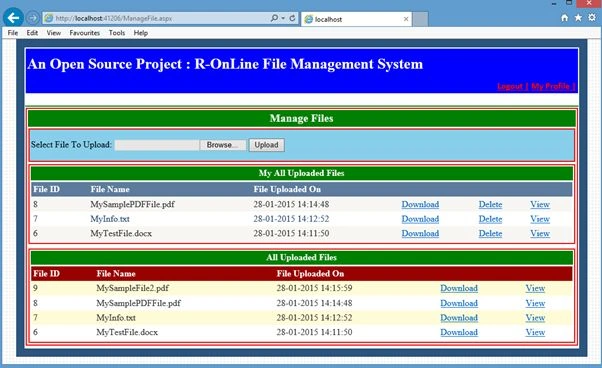View MyTestFile.docx in My Uploaded Files

540,233
